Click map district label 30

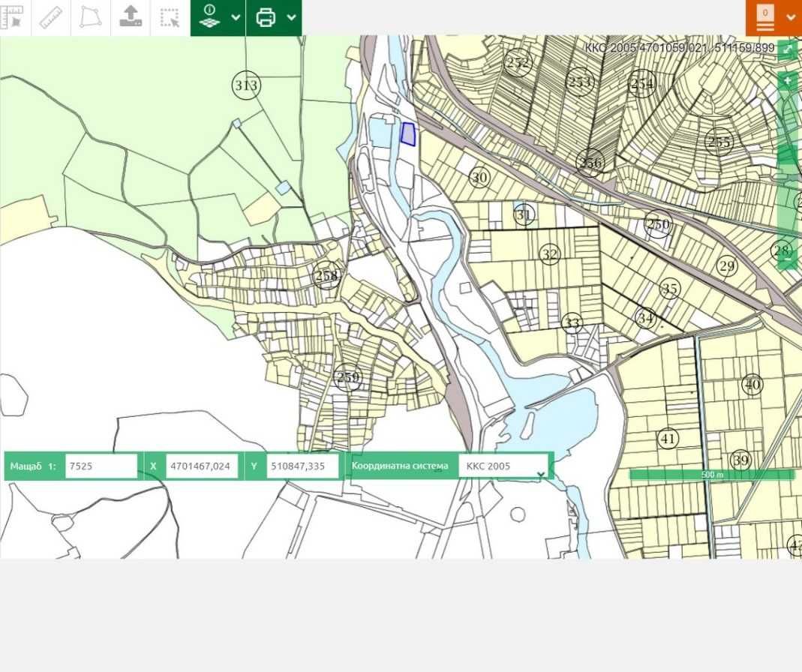479,178
